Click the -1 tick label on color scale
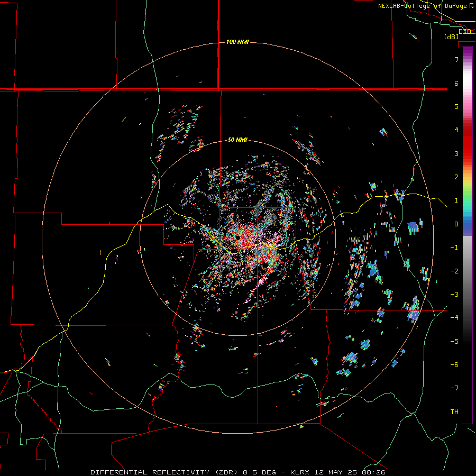The width and height of the screenshot is (476, 476). click(454, 248)
